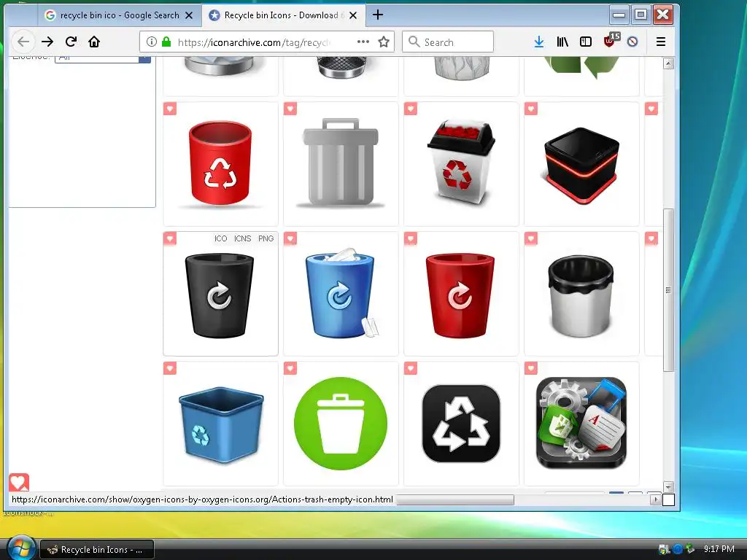Show the sidebar panel
The image size is (747, 560).
click(586, 42)
